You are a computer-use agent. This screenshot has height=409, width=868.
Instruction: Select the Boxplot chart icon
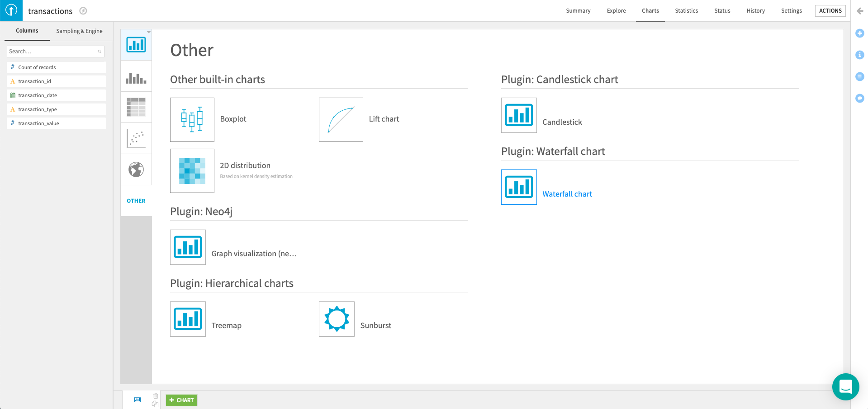(x=192, y=120)
